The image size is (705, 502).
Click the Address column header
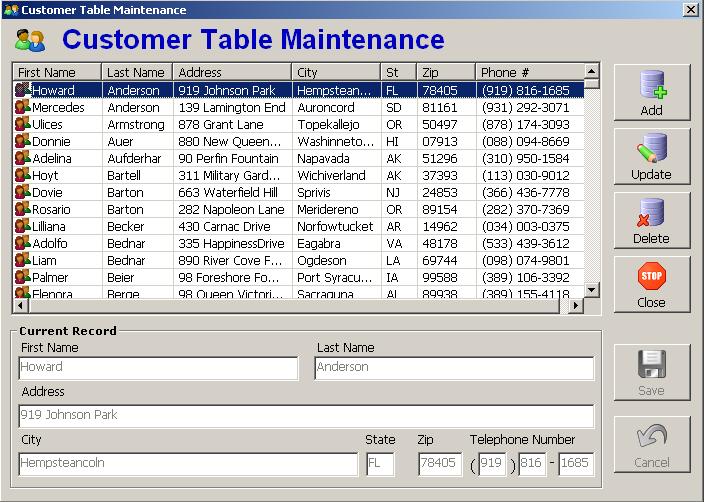coord(232,72)
